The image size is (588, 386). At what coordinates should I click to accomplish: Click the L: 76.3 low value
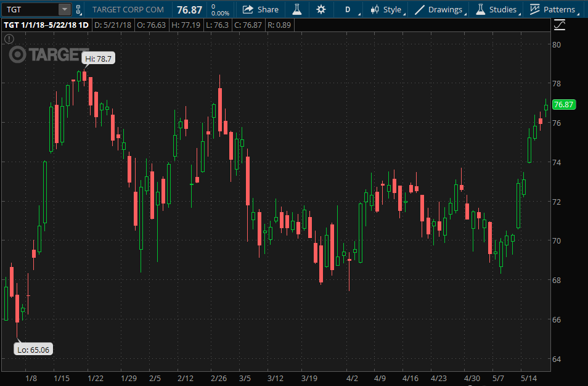pos(217,25)
